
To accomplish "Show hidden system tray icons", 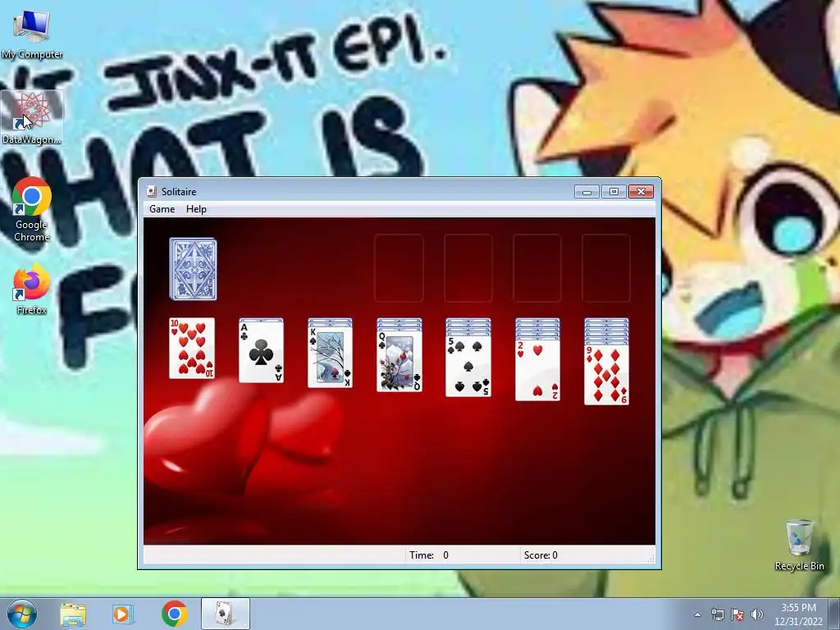I will [x=697, y=614].
